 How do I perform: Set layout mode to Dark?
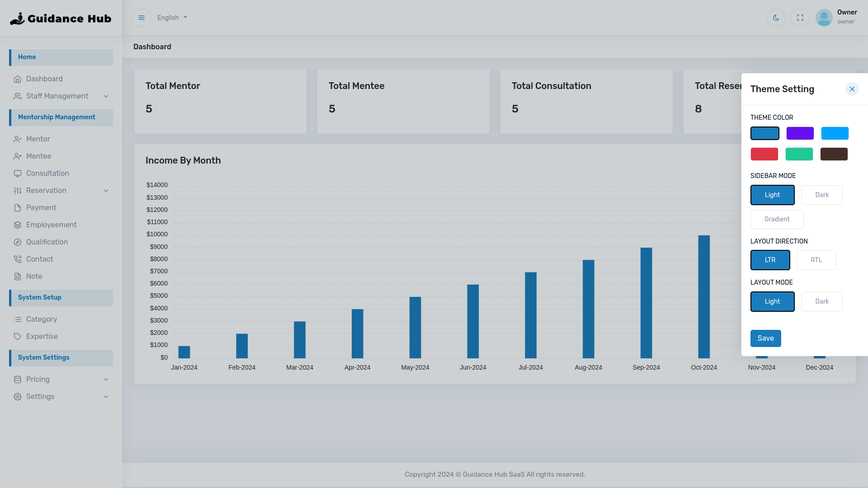822,301
